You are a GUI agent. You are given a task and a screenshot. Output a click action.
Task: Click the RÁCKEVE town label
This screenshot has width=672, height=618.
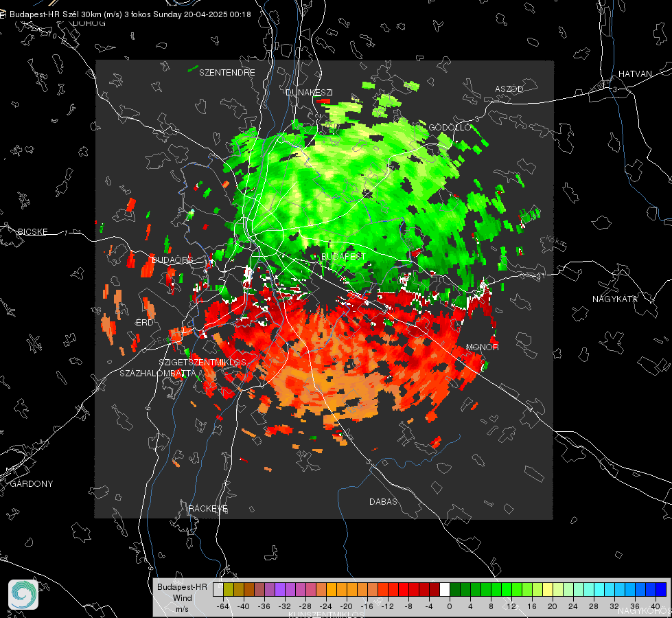[208, 508]
